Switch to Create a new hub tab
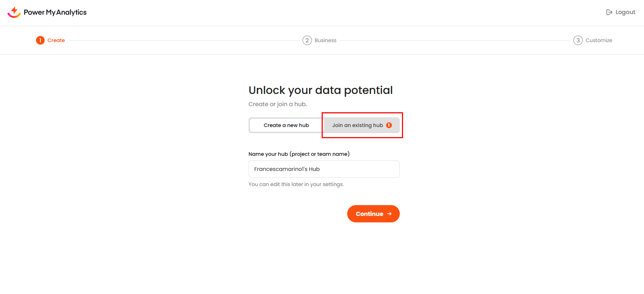This screenshot has width=644, height=294. coord(286,125)
